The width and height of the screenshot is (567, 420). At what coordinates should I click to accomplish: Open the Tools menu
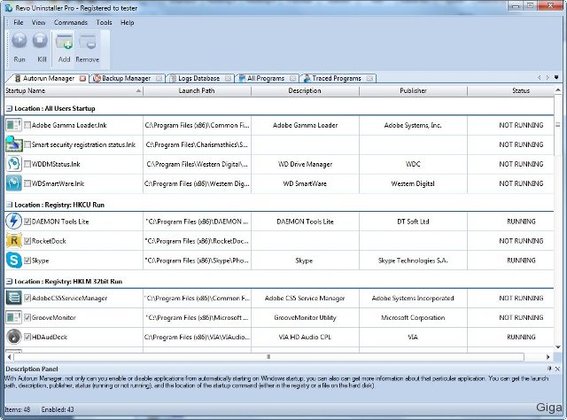coord(104,22)
